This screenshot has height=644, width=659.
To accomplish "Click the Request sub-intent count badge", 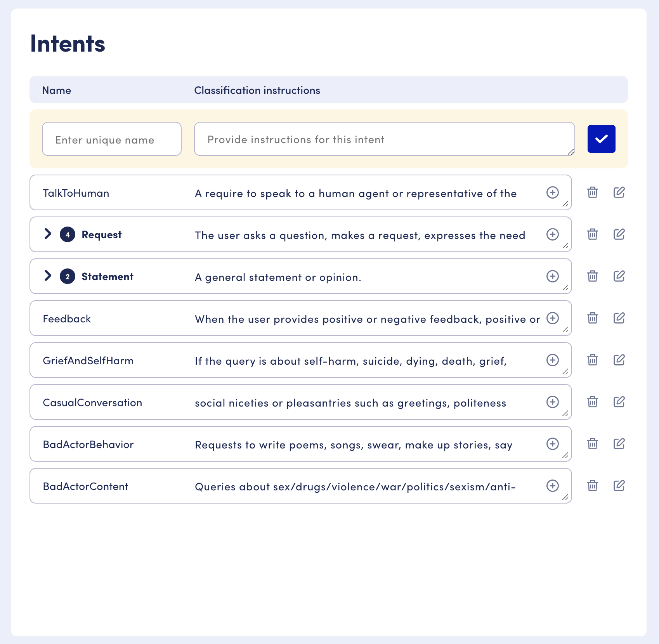I will click(x=68, y=235).
